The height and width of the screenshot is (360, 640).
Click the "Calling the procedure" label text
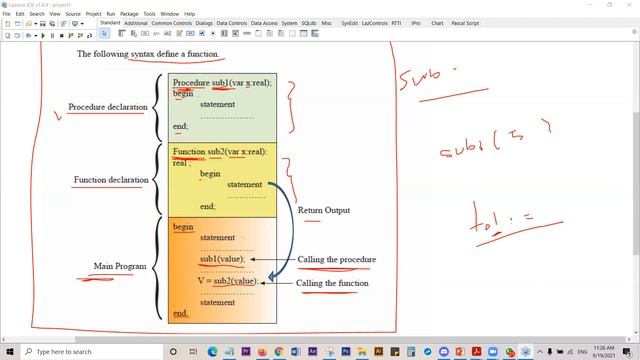pos(337,260)
